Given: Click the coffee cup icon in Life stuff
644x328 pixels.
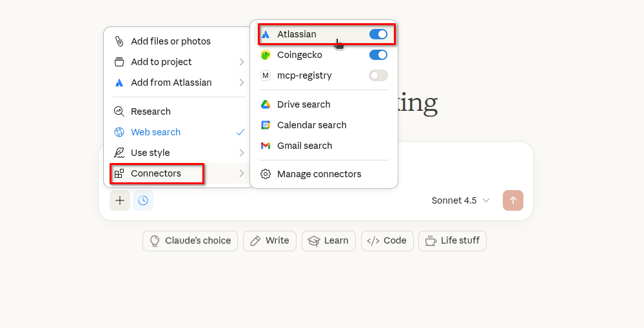Looking at the screenshot, I should (431, 240).
